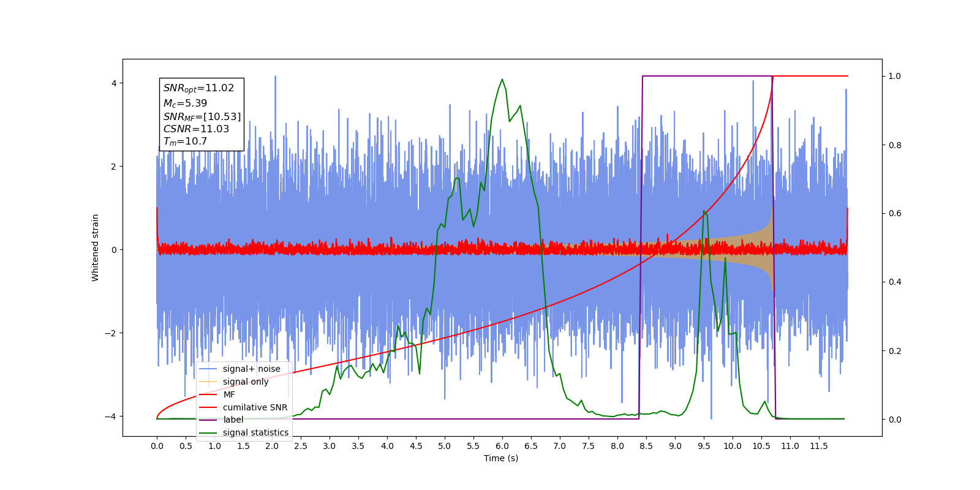The height and width of the screenshot is (490, 980).
Task: Click the right y-axis tick label 0.6
Action: (x=895, y=214)
